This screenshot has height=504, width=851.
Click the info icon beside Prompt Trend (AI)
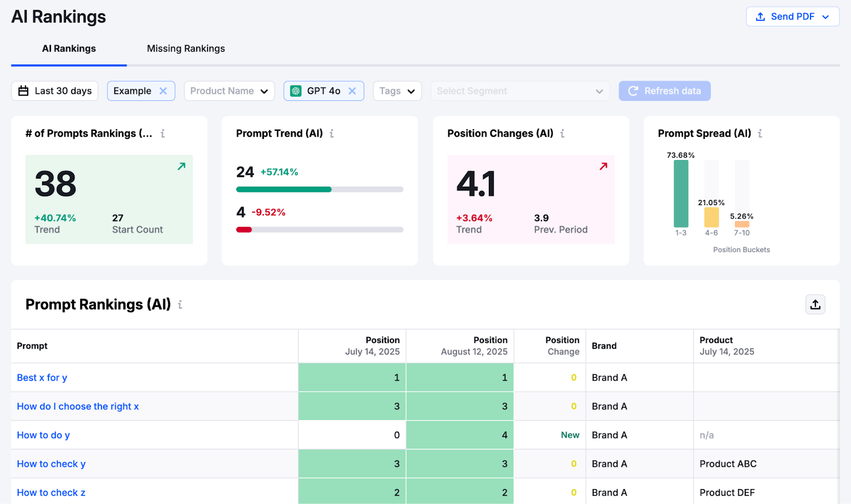(332, 134)
